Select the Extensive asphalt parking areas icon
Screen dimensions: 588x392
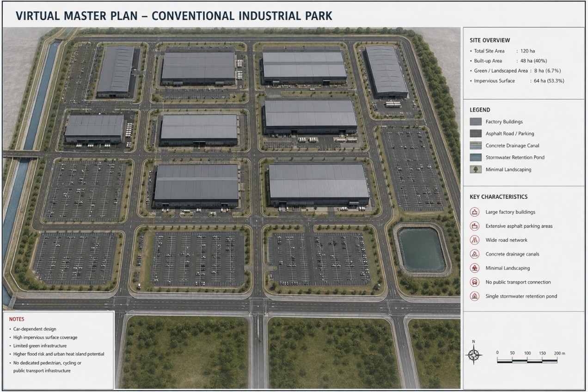tap(474, 226)
